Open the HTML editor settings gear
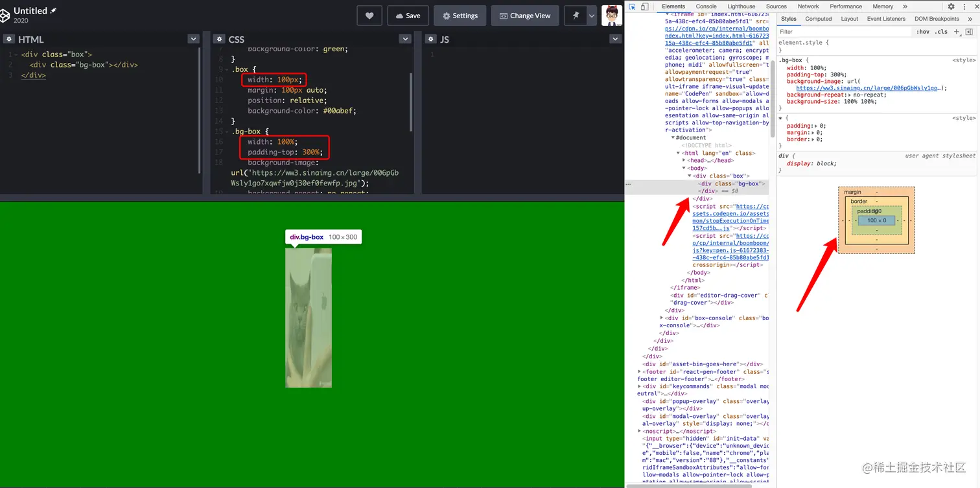 click(x=9, y=40)
